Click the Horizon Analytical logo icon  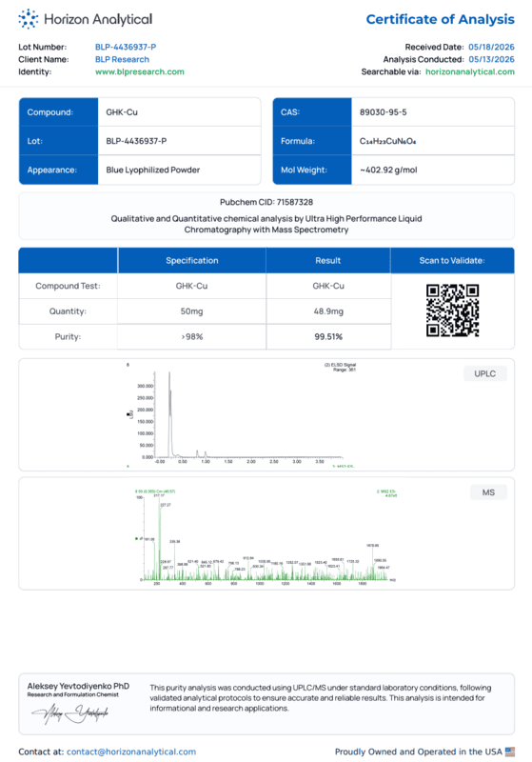pyautogui.click(x=29, y=19)
